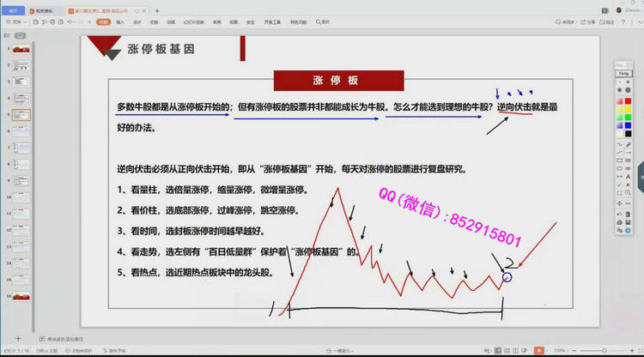Click the 首页 home tab
Viewport: 644px width, 357px height.
[x=13, y=9]
